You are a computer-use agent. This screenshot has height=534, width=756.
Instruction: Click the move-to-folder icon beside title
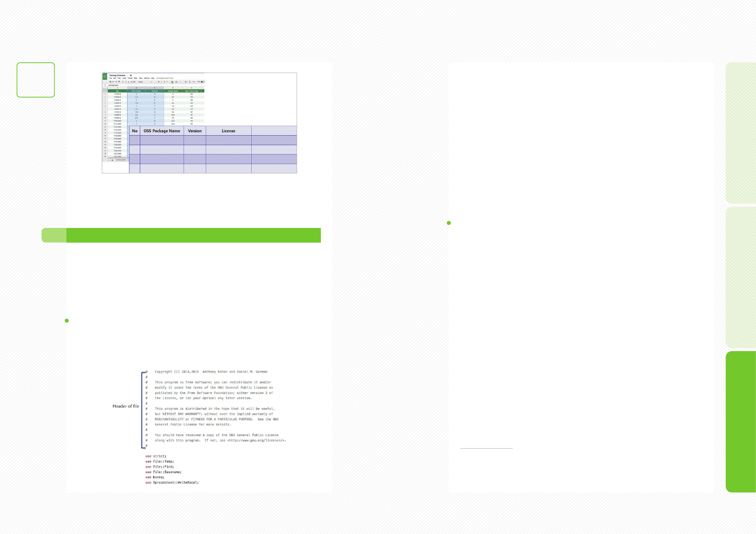pos(131,76)
